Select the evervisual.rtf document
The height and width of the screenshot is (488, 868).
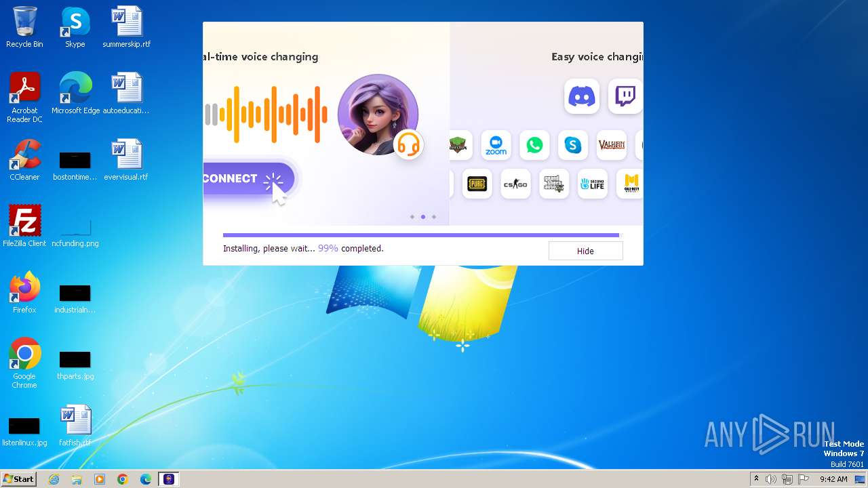127,160
